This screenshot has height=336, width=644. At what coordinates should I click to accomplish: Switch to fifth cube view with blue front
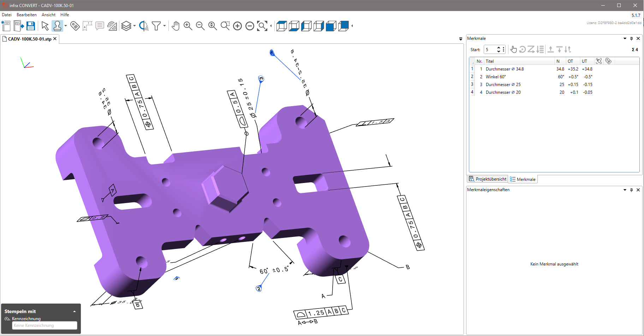click(x=331, y=26)
